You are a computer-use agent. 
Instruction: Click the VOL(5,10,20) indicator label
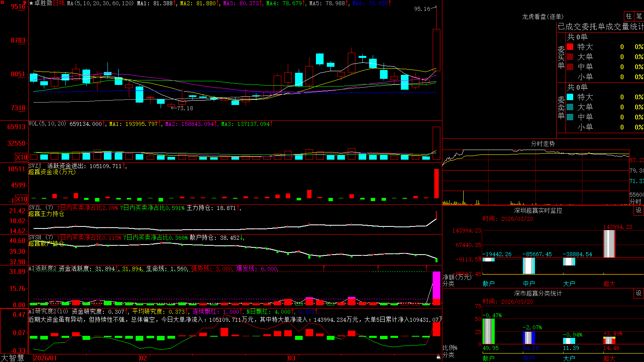[x=47, y=124]
